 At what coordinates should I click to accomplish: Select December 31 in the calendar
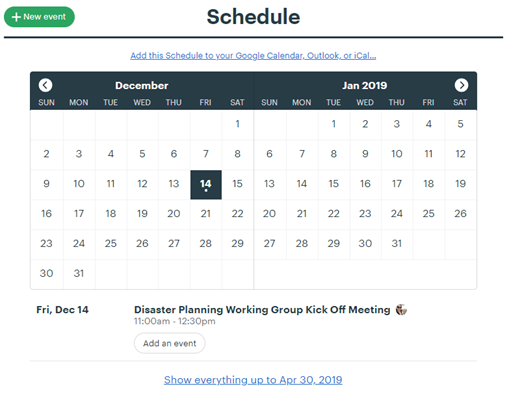pyautogui.click(x=79, y=273)
